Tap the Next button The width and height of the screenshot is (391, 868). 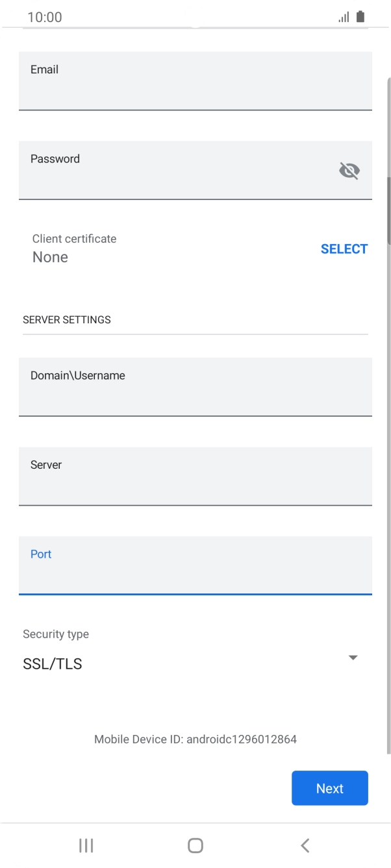(x=329, y=787)
